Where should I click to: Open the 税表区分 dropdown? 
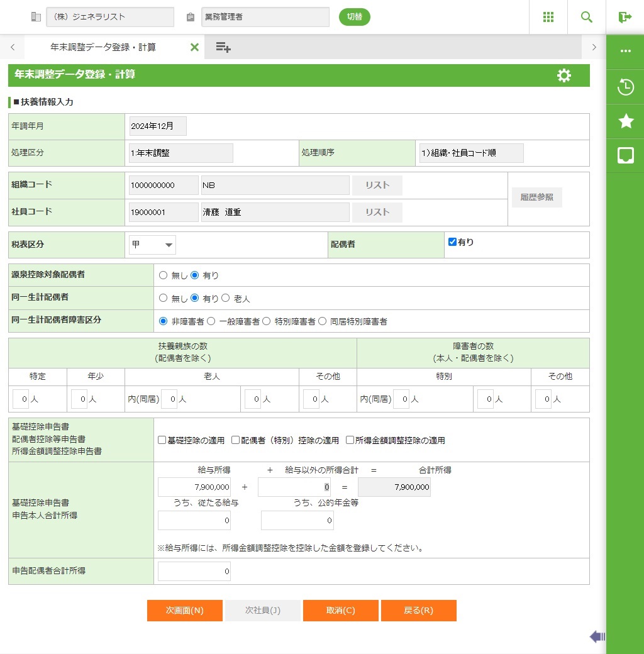(152, 245)
